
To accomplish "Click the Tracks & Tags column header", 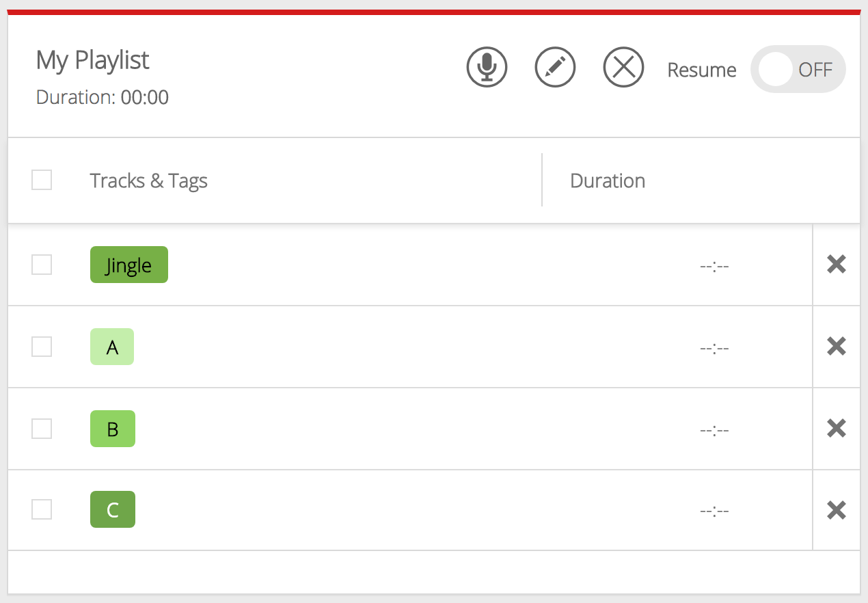I will [149, 181].
